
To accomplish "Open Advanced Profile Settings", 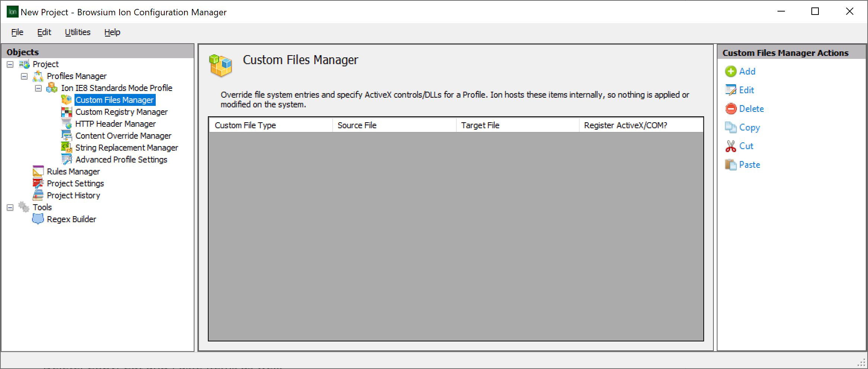I will (x=121, y=160).
